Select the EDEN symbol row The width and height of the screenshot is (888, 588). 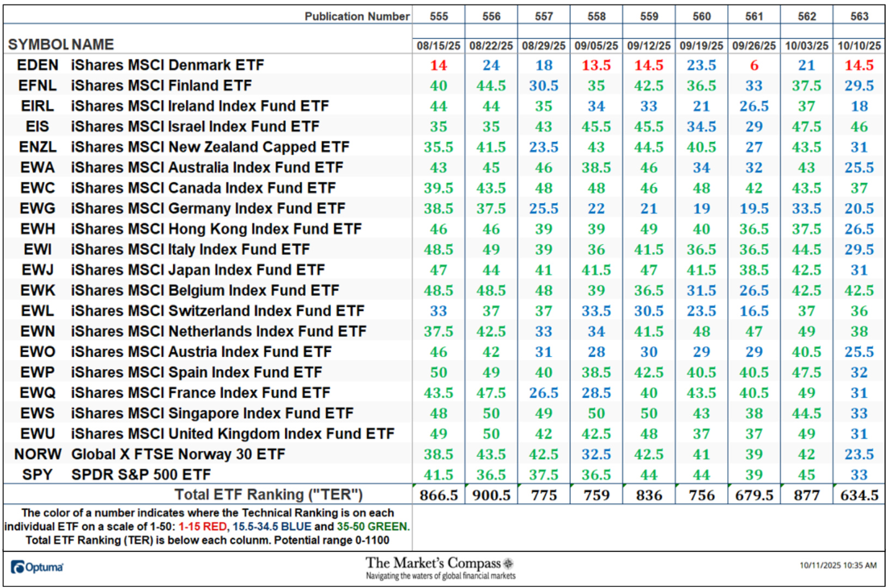tap(444, 65)
